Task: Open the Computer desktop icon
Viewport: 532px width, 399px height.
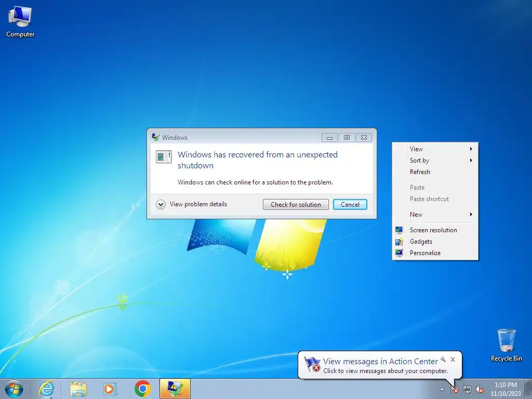Action: pyautogui.click(x=20, y=22)
